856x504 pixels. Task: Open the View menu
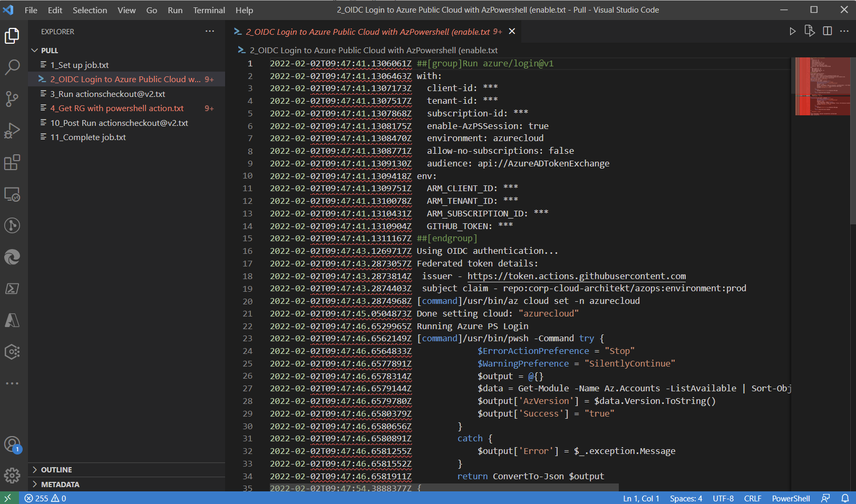(x=127, y=10)
